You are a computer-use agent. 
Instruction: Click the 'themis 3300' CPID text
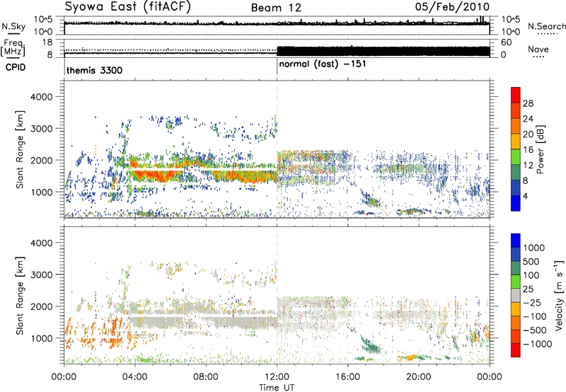click(94, 70)
